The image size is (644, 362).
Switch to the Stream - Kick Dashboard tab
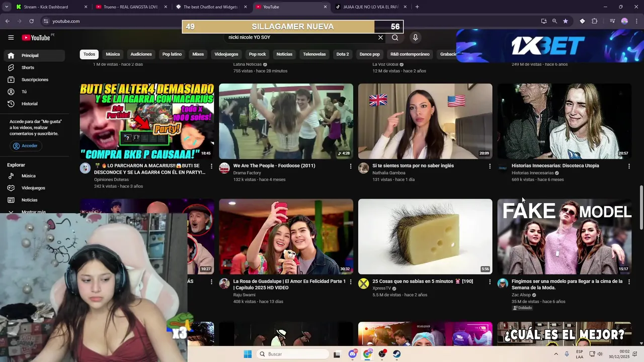tap(52, 7)
